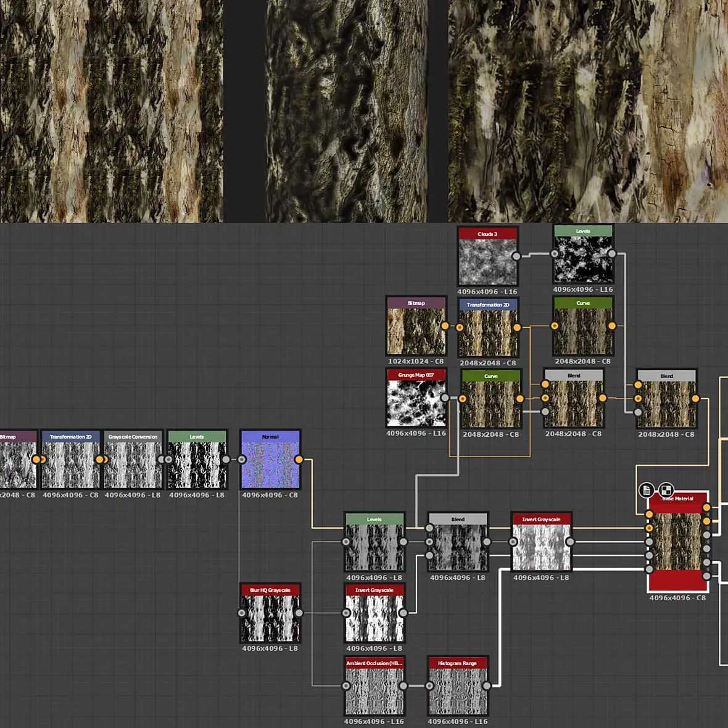
Task: Click the bottom gray output pin of Base Material
Action: 706,576
